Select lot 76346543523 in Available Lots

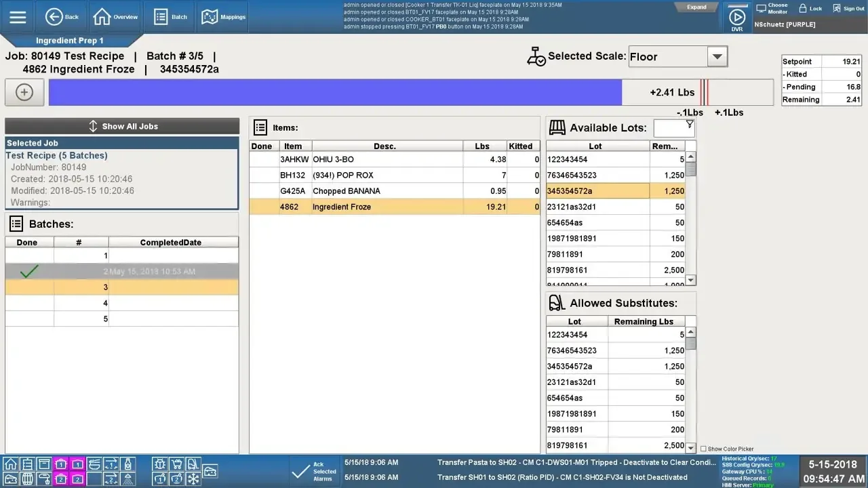(616, 175)
